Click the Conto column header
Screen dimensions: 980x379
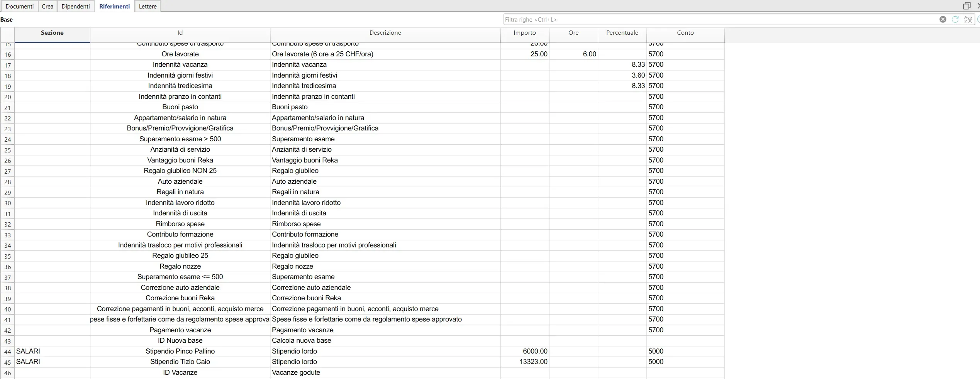coord(685,33)
